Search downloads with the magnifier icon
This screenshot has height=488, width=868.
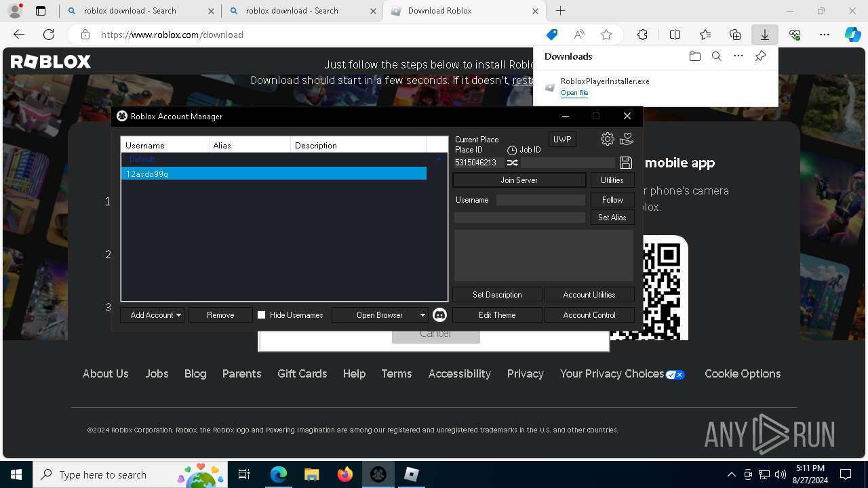(717, 56)
